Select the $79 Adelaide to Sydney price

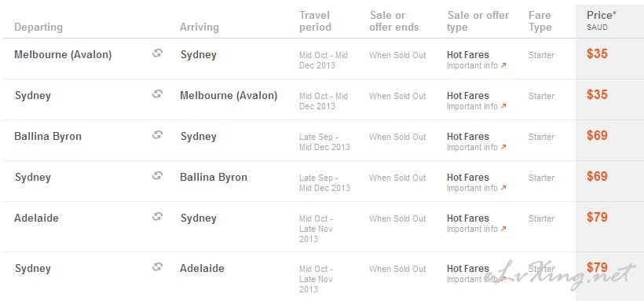click(x=597, y=217)
